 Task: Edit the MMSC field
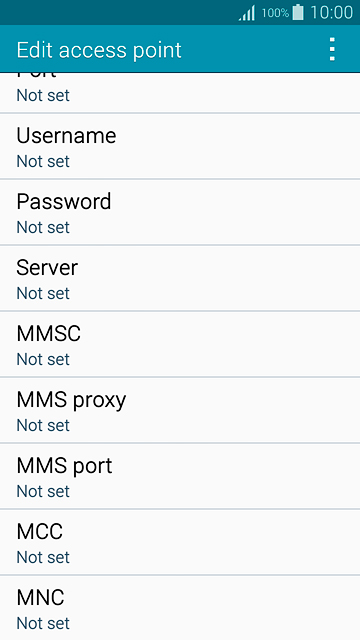(180, 344)
